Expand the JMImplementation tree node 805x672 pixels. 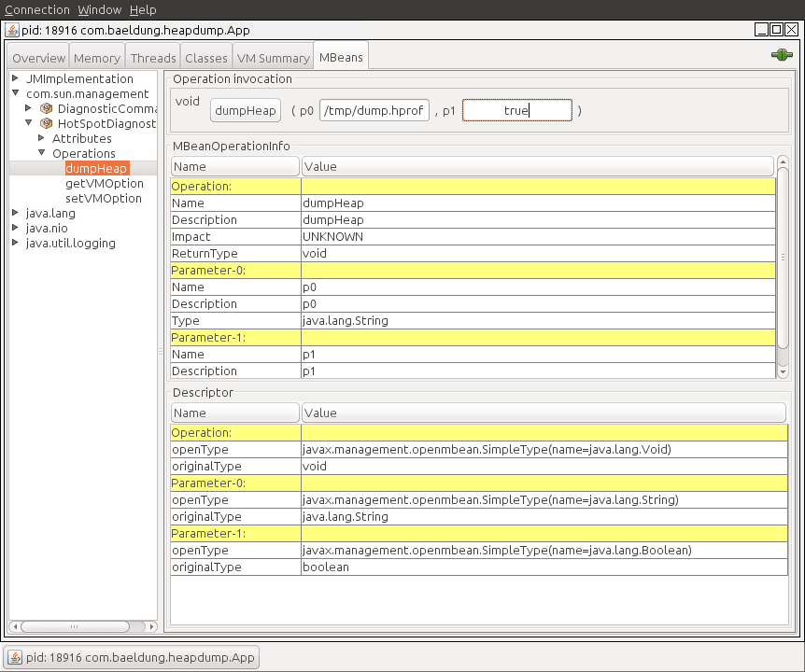point(14,78)
